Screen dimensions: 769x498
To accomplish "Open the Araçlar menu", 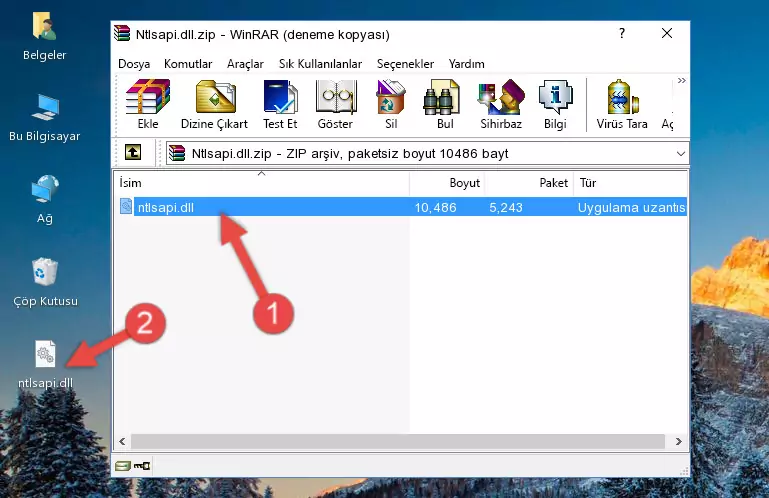I will [245, 64].
